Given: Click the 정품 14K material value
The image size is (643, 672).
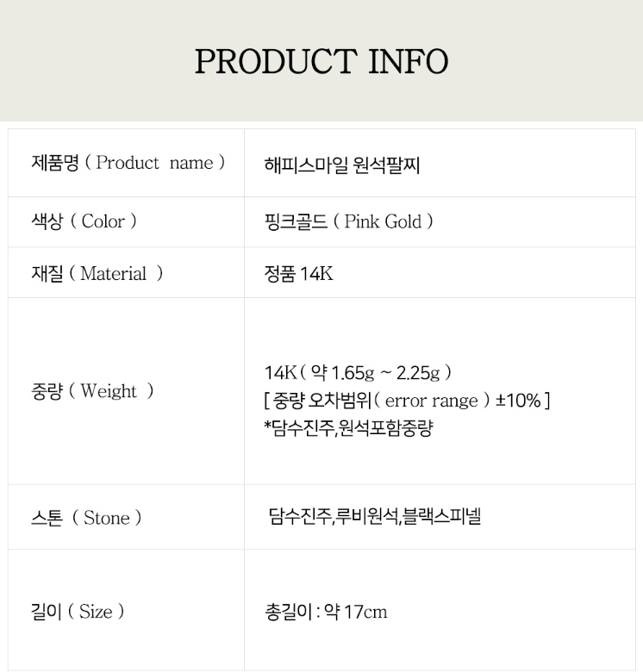Looking at the screenshot, I should coord(298,274).
